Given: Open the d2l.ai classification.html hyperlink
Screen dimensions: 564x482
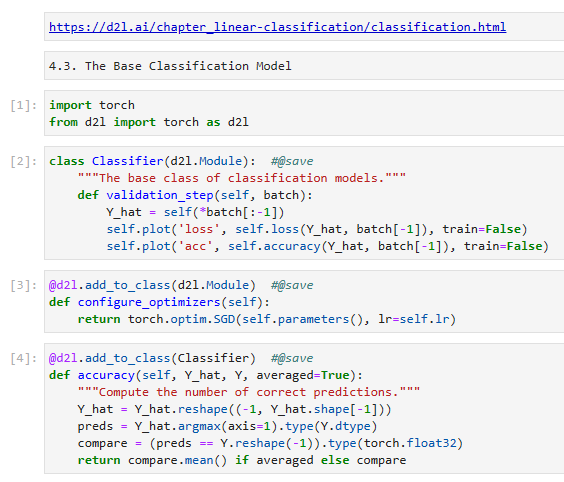Looking at the screenshot, I should coord(277,27).
